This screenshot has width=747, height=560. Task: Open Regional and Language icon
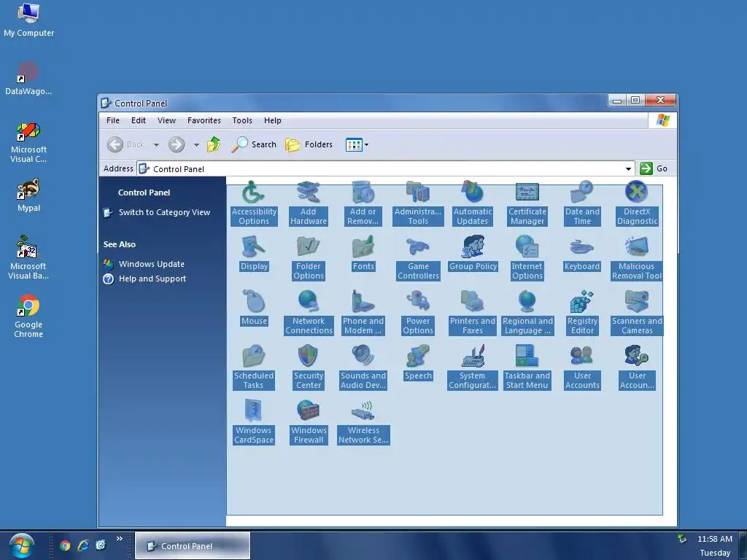527,314
